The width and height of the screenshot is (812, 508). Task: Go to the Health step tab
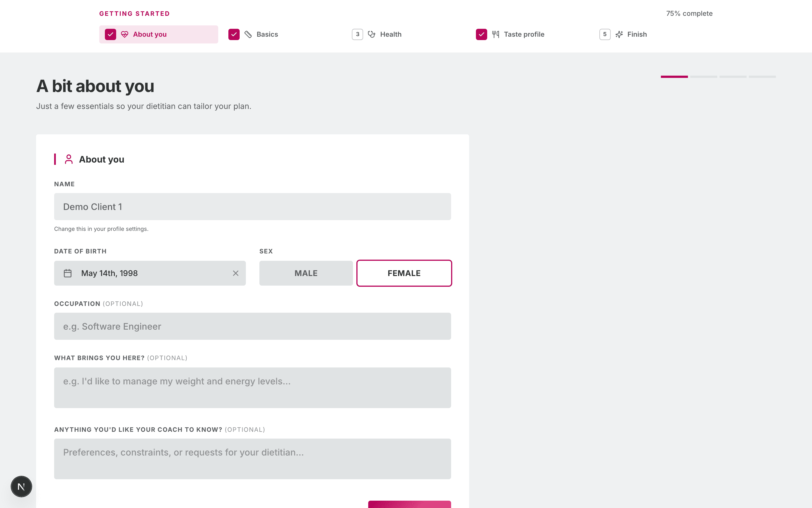(x=406, y=34)
